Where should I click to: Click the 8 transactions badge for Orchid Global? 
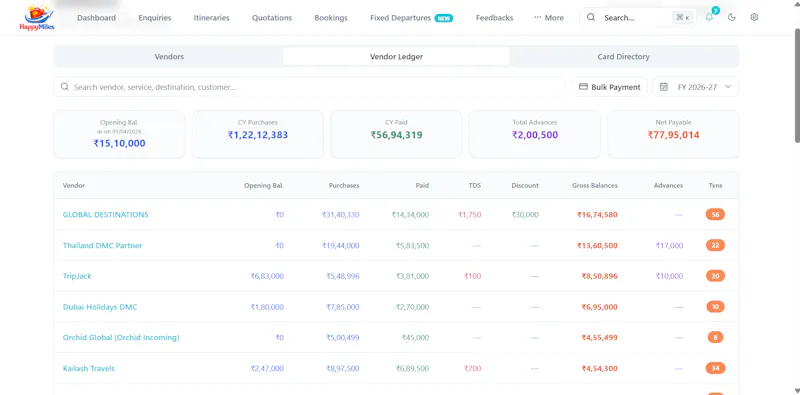tap(715, 337)
